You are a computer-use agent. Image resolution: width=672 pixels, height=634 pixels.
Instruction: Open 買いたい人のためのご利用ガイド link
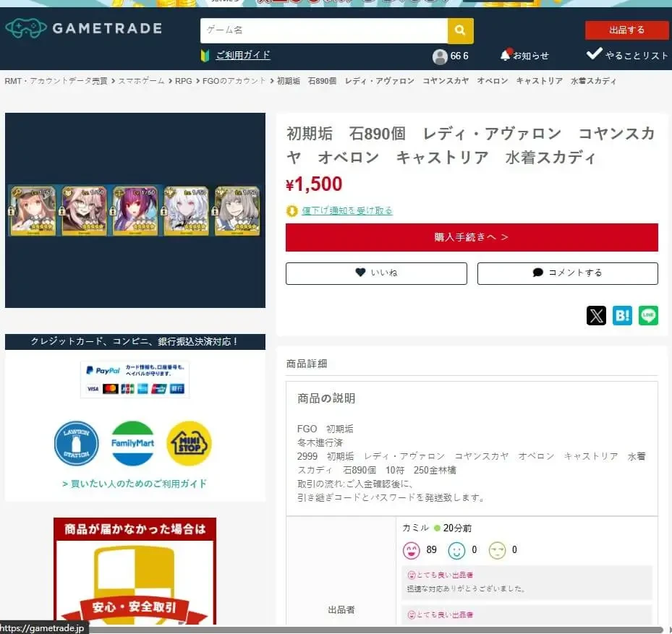pos(135,484)
